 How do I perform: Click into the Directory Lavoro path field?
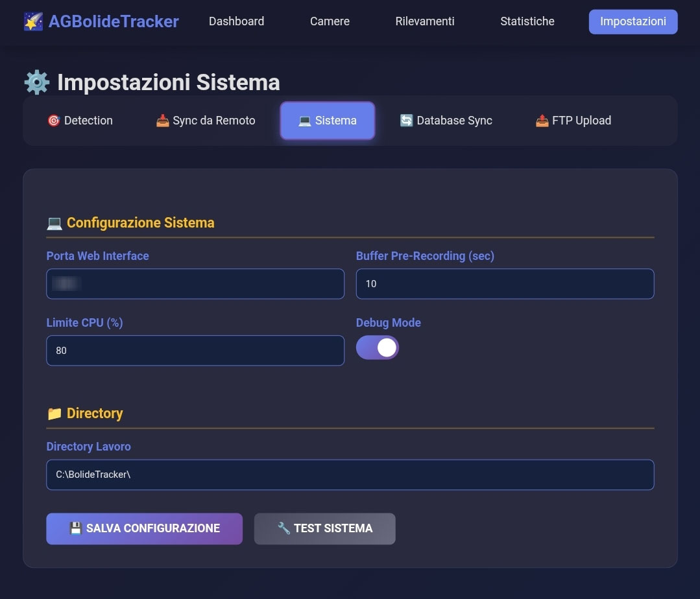point(350,475)
